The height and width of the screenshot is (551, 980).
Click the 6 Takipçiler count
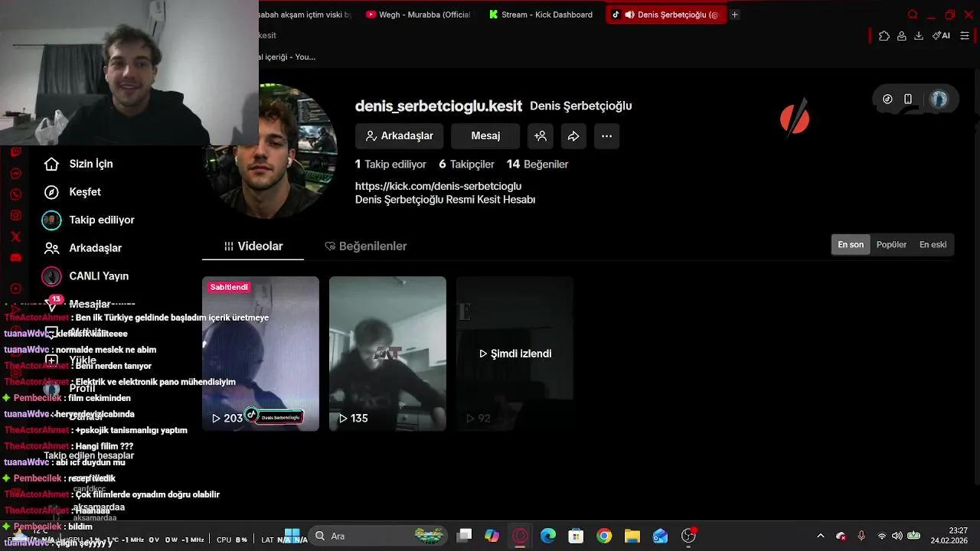(466, 164)
